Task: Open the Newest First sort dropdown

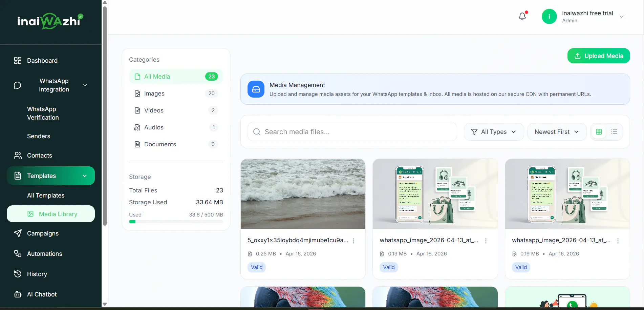Action: pyautogui.click(x=557, y=132)
